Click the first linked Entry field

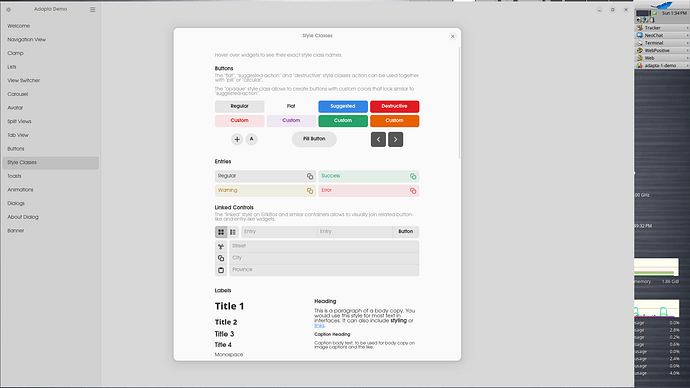[x=279, y=232]
